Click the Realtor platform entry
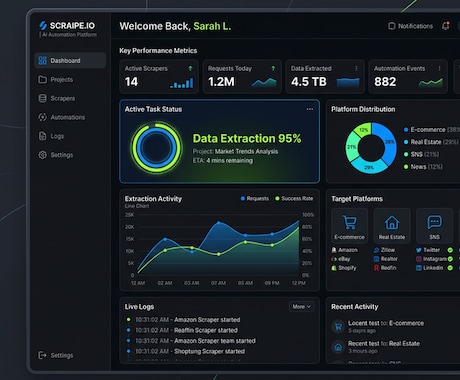Viewport: 460px width, 380px height. point(386,259)
